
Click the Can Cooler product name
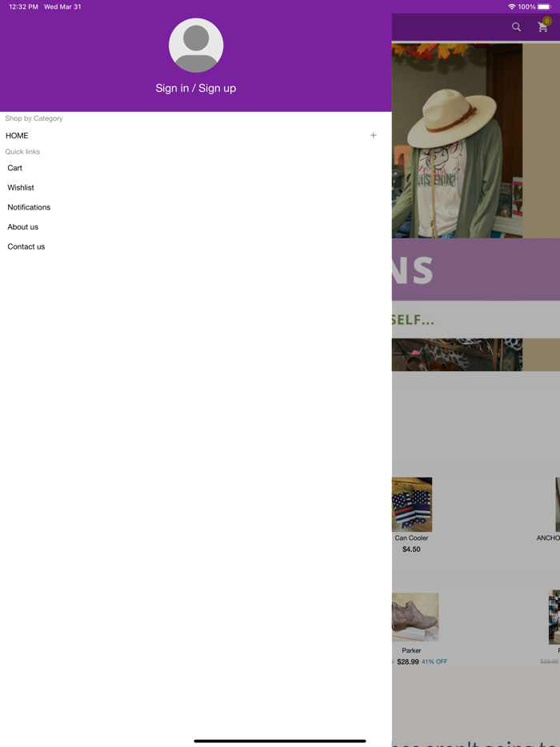pyautogui.click(x=411, y=538)
